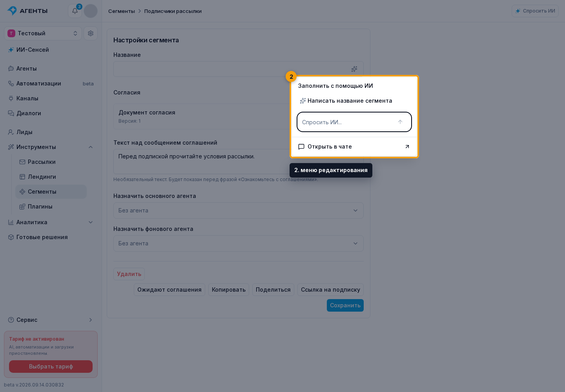
Task: Save segment with Сохранить button
Action: [x=345, y=305]
